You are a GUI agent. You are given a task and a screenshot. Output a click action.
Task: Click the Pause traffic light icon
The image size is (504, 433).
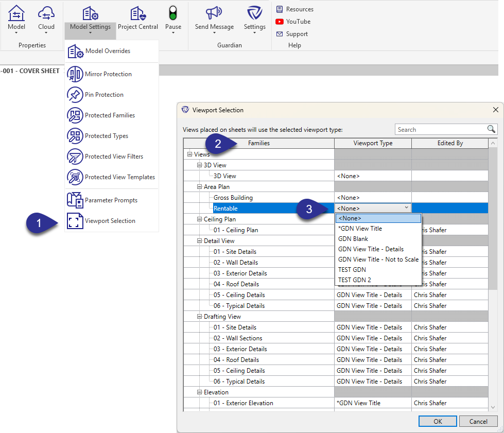(x=173, y=13)
